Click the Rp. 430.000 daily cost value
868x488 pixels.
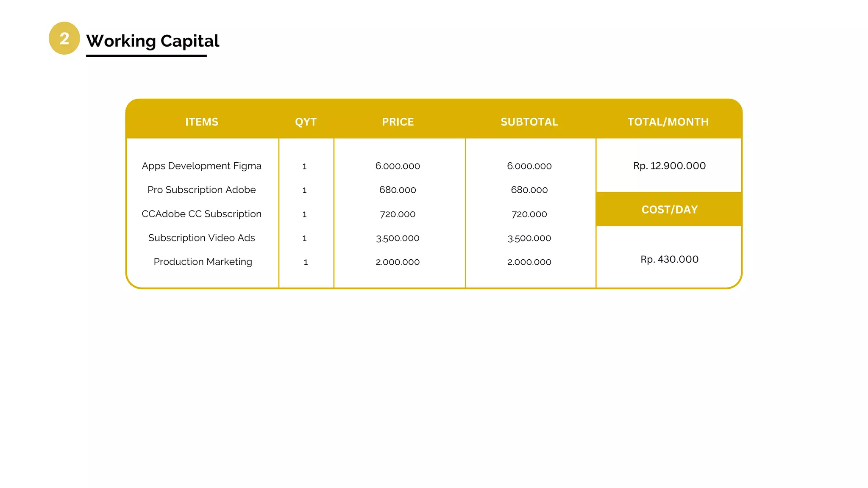pos(670,259)
